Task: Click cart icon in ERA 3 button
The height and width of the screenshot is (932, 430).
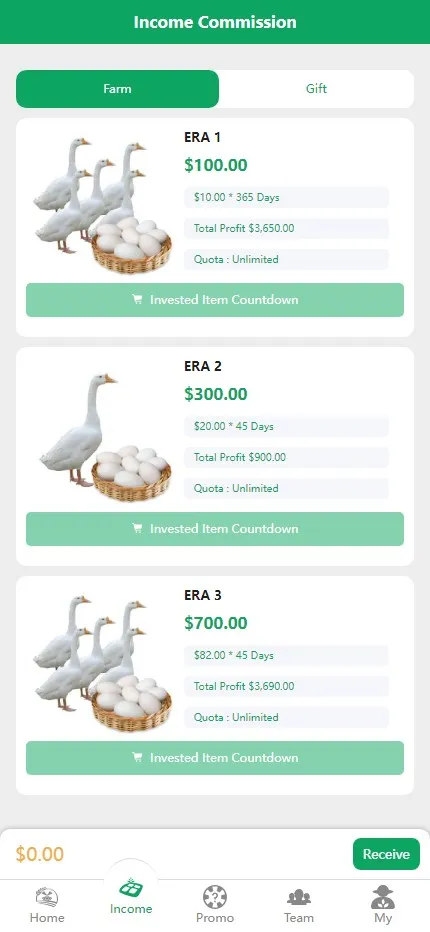Action: pos(137,757)
